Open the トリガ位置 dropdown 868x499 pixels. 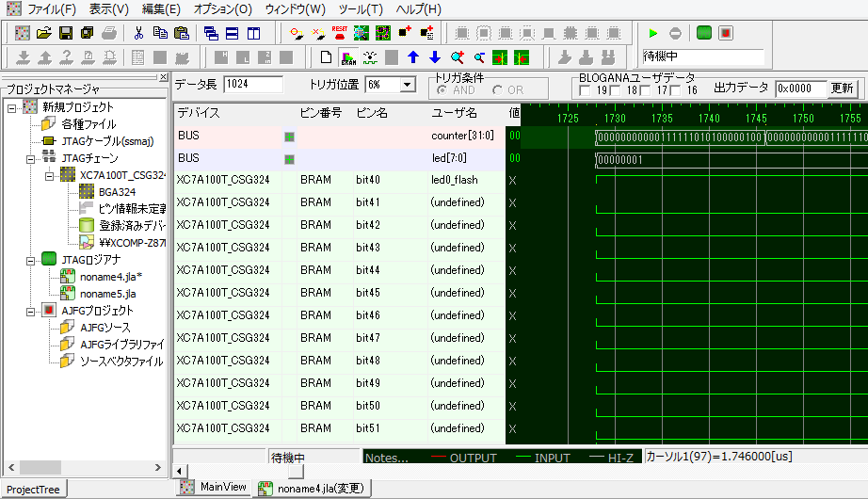(x=407, y=85)
